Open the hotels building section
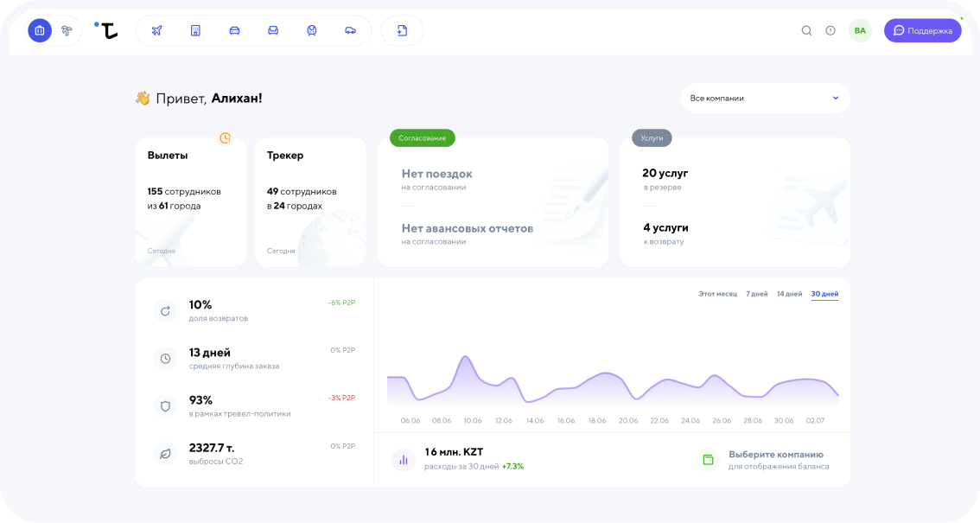 pyautogui.click(x=195, y=30)
